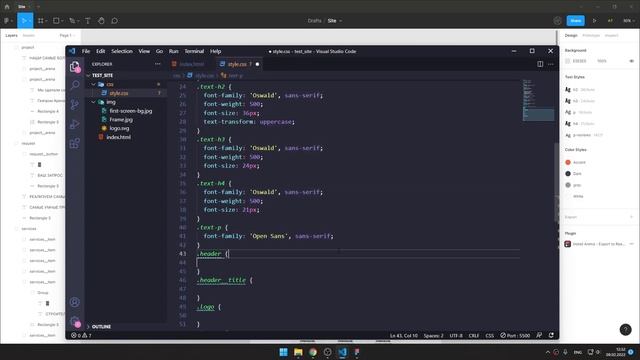Select Figma Frame tool
Image resolution: width=640 pixels, height=360 pixels.
click(x=41, y=20)
